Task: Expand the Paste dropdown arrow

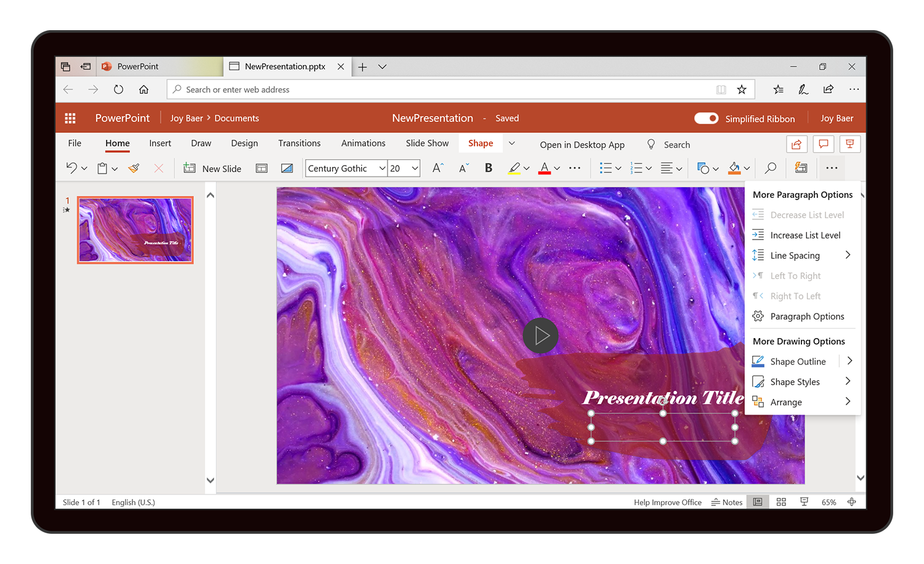Action: tap(115, 168)
